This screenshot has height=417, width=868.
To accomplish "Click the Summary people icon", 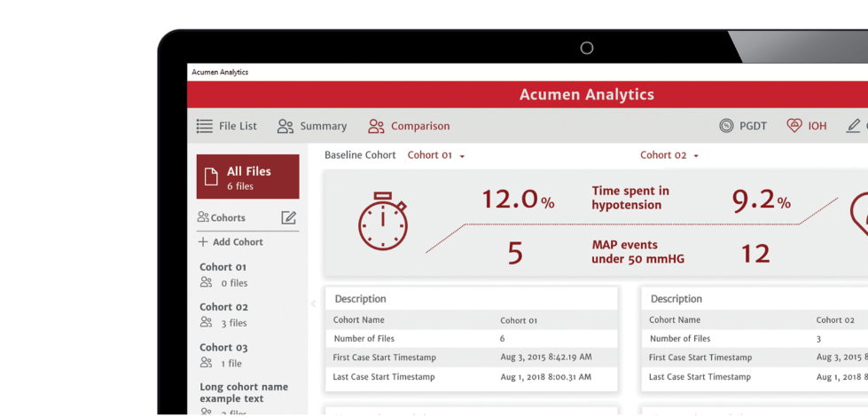I will tap(285, 126).
